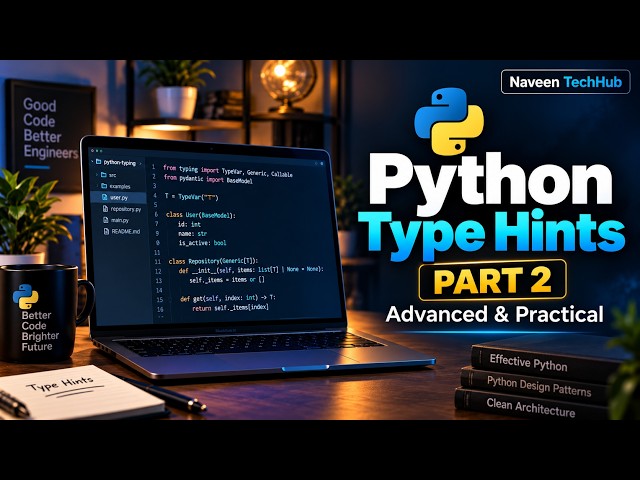Click the editor's window control dots
640x480 pixels.
coord(97,151)
